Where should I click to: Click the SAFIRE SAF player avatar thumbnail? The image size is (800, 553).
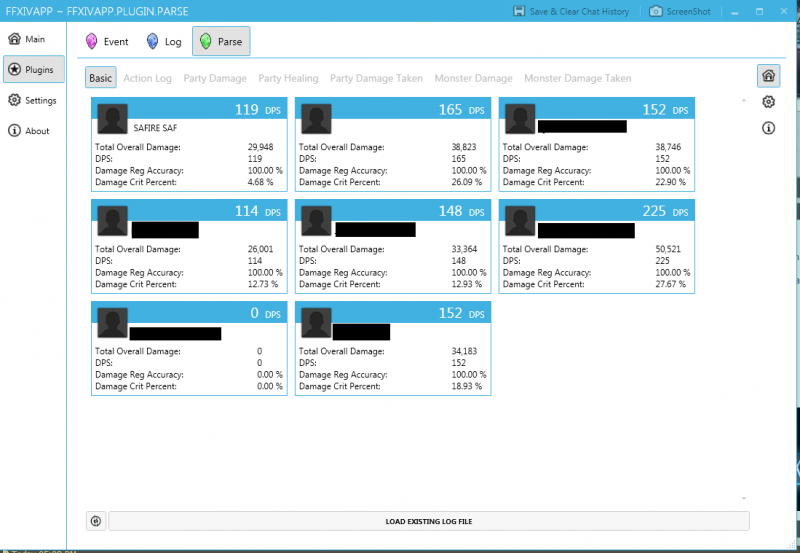(112, 120)
